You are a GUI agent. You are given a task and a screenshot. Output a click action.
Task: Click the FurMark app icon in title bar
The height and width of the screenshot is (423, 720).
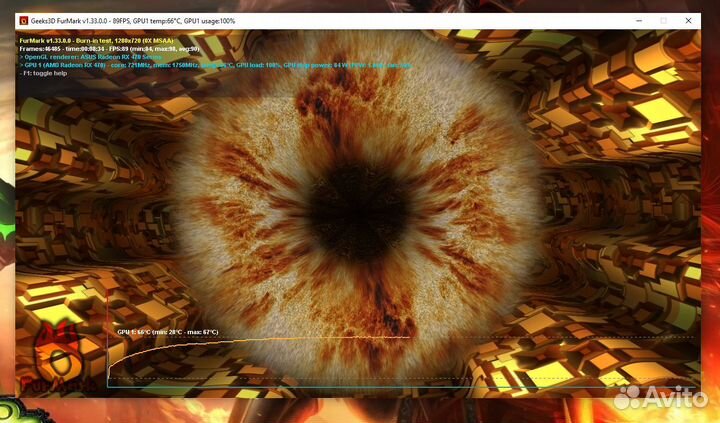tap(23, 21)
